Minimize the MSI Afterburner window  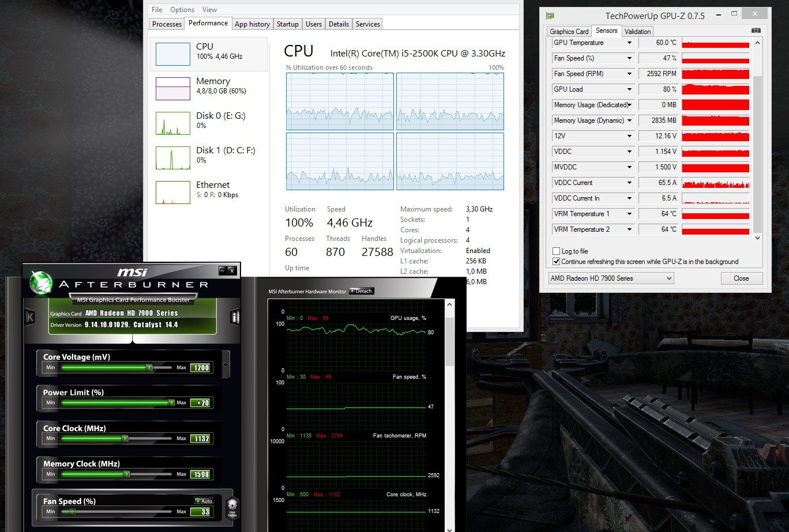point(223,270)
